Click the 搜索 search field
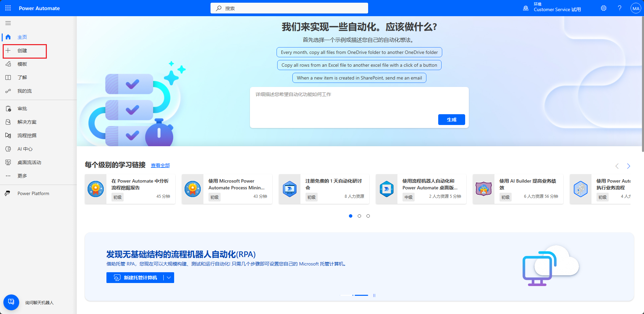Image resolution: width=644 pixels, height=314 pixels. (289, 8)
